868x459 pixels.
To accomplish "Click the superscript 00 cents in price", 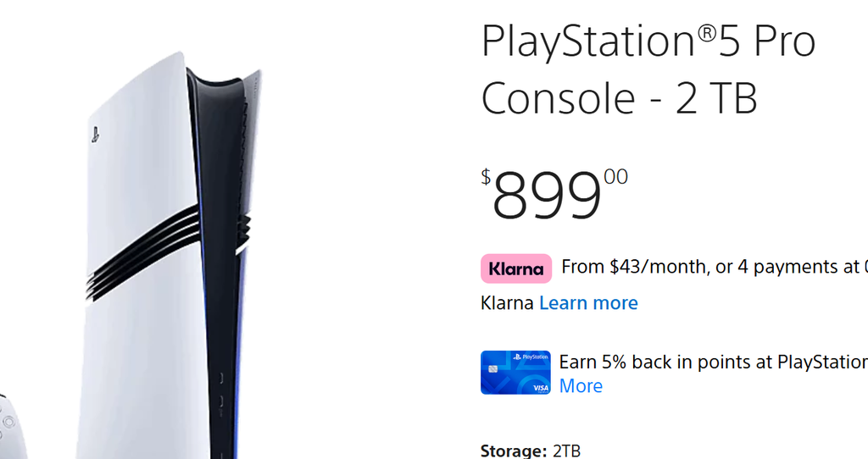I will [x=615, y=177].
